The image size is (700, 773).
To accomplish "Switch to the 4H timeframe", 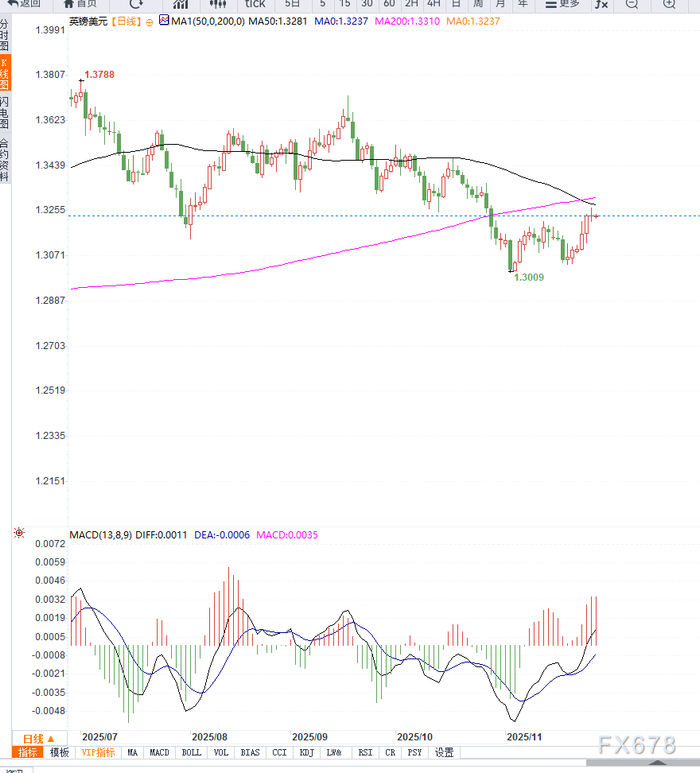I will (433, 4).
